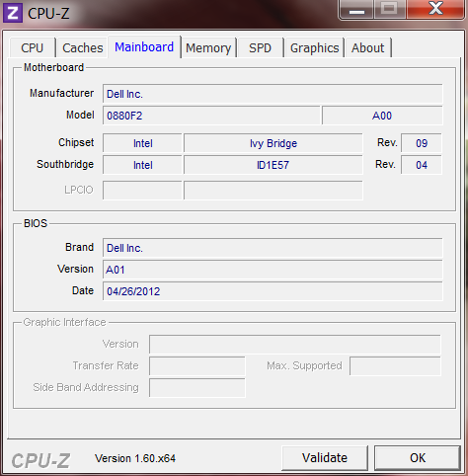Click the first empty LPCIO field
Viewport: 468px width, 476px height.
point(142,190)
